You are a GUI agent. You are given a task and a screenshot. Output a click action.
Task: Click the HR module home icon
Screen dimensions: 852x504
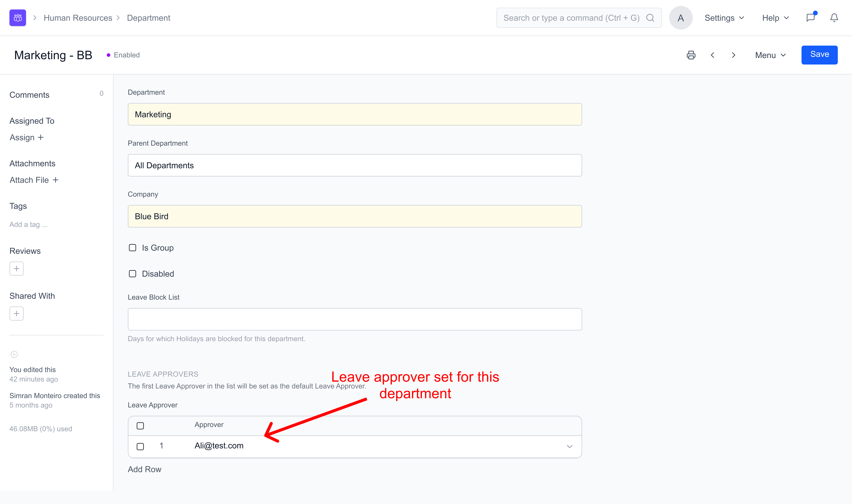(18, 18)
